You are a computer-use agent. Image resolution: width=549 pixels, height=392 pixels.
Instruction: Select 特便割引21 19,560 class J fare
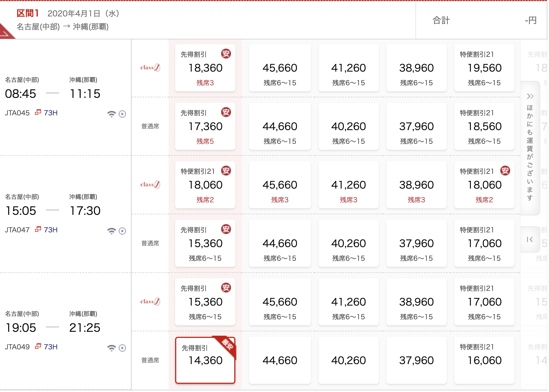(484, 68)
